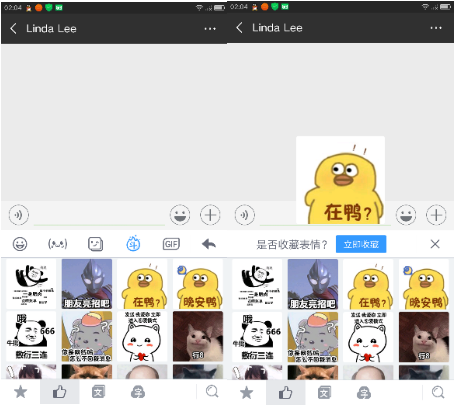The image size is (454, 419).
Task: Select the kaomoji text-face tab
Action: pyautogui.click(x=58, y=244)
